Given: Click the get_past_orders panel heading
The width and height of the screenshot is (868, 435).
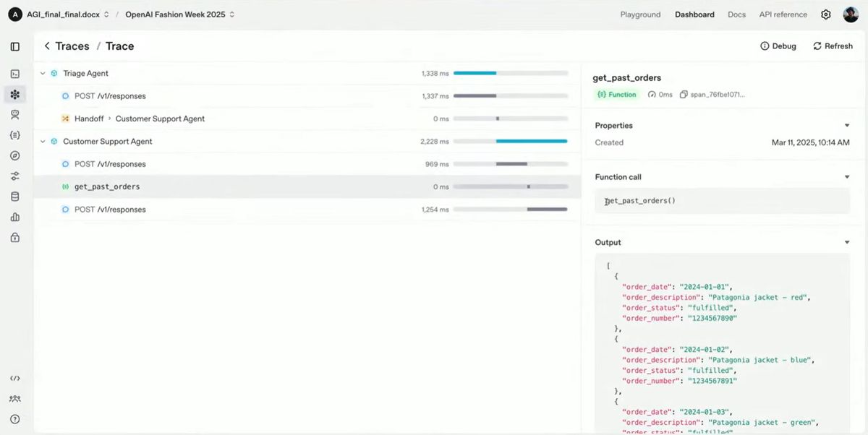Looking at the screenshot, I should [626, 78].
